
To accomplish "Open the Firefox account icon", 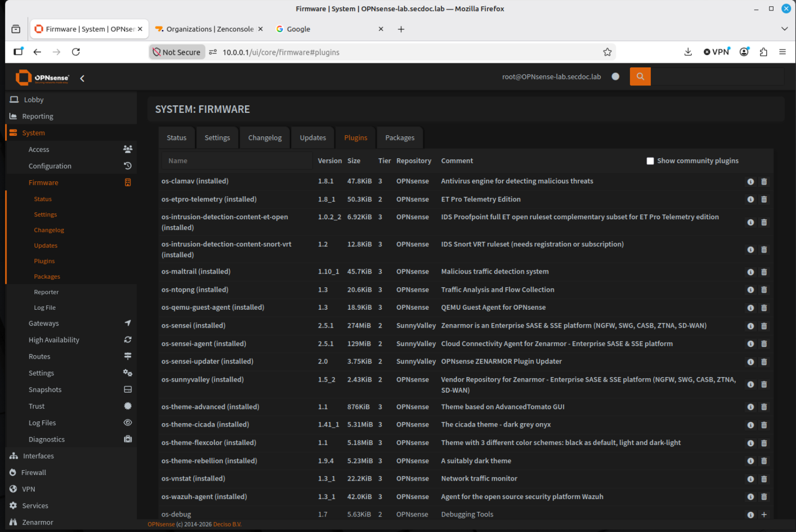I will click(744, 52).
